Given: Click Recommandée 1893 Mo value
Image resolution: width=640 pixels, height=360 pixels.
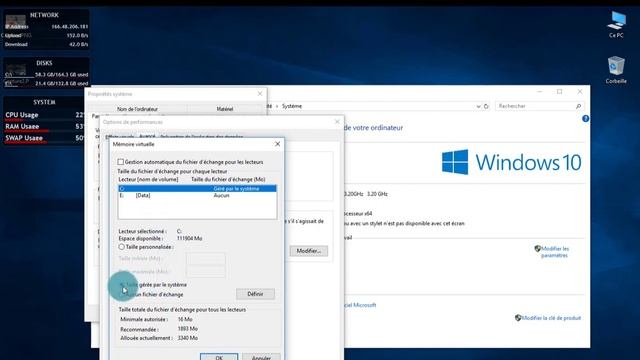Looking at the screenshot, I should pos(188,329).
